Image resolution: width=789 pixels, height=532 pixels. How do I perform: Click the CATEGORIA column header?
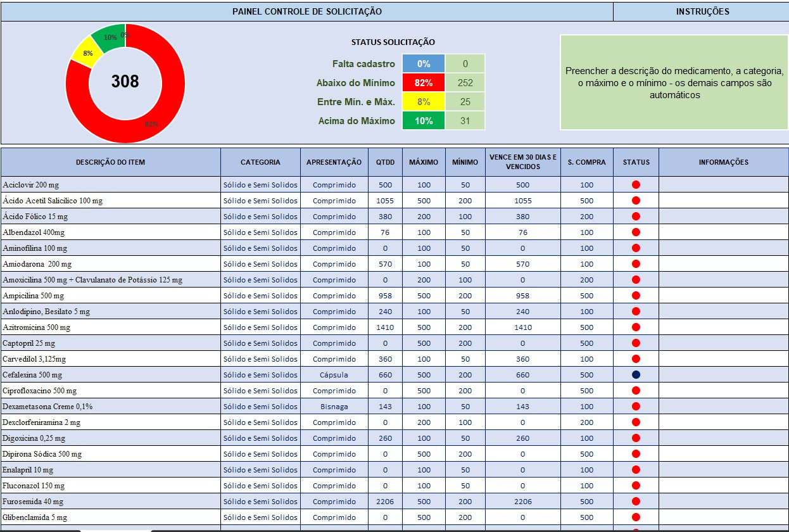[260, 162]
